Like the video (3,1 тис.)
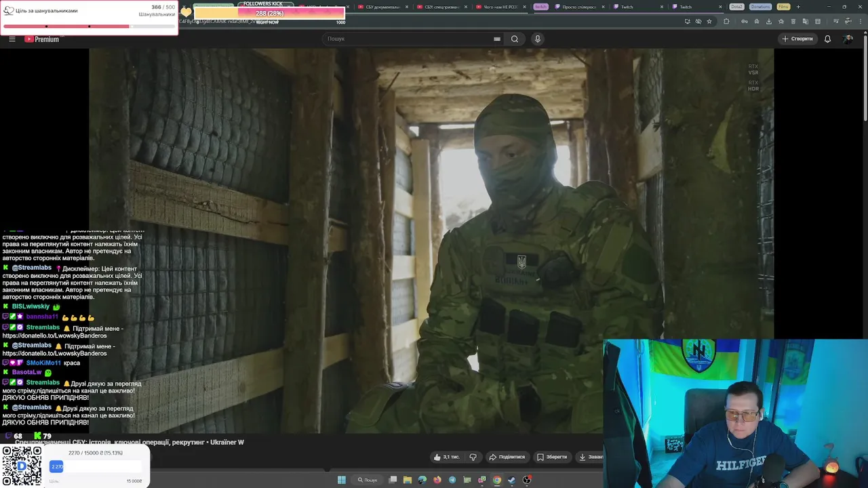868x488 pixels. (446, 457)
